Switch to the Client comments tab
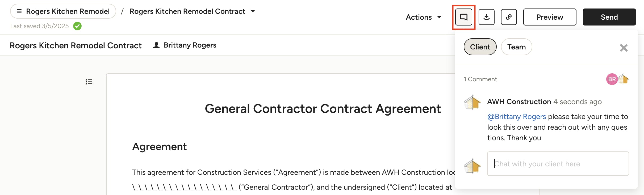The width and height of the screenshot is (644, 195). click(480, 47)
